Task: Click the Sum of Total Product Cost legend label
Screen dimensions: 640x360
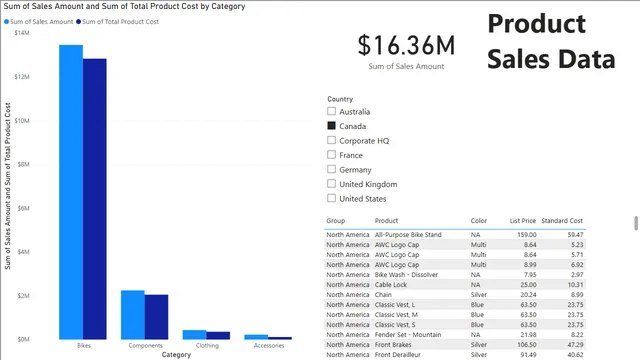Action: [120, 22]
